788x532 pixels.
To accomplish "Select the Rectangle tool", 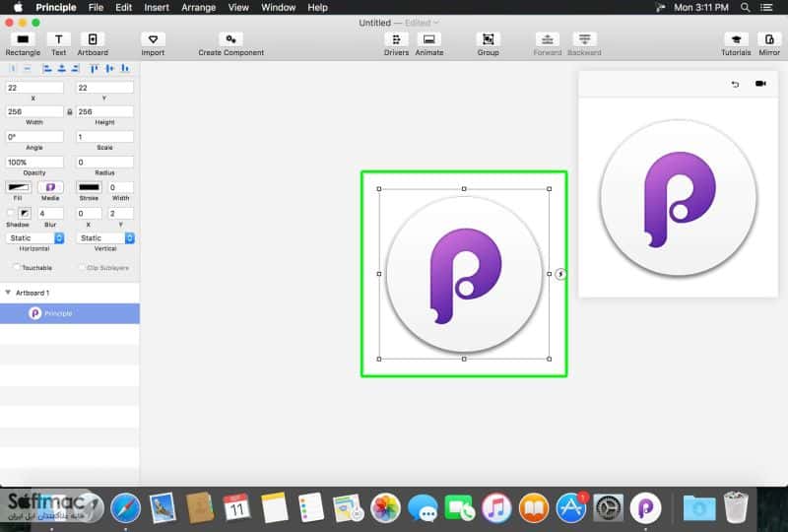I will (23, 39).
